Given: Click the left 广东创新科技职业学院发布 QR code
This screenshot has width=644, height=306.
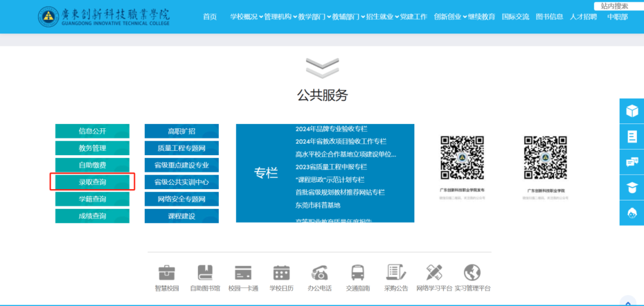Looking at the screenshot, I should pyautogui.click(x=463, y=157).
